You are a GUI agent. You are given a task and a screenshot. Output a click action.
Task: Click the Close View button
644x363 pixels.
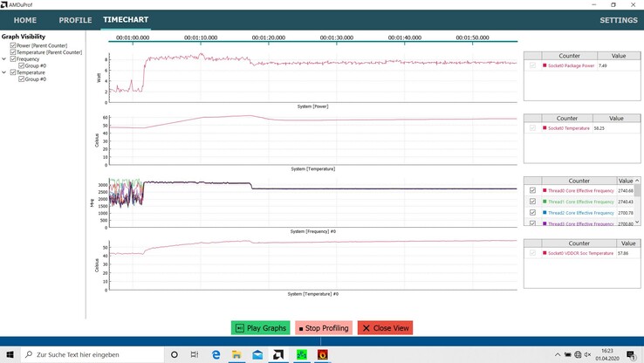pyautogui.click(x=385, y=328)
